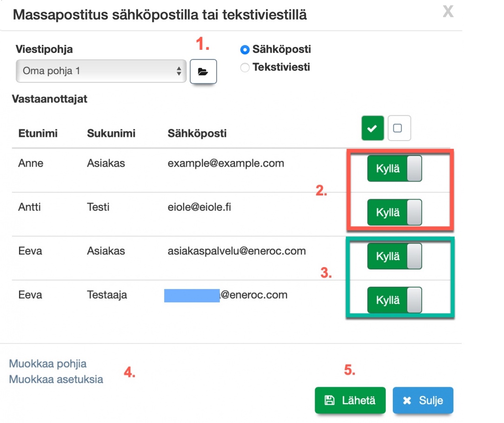Click the Muokkaa asetuksia link
504x423 pixels.
point(56,379)
